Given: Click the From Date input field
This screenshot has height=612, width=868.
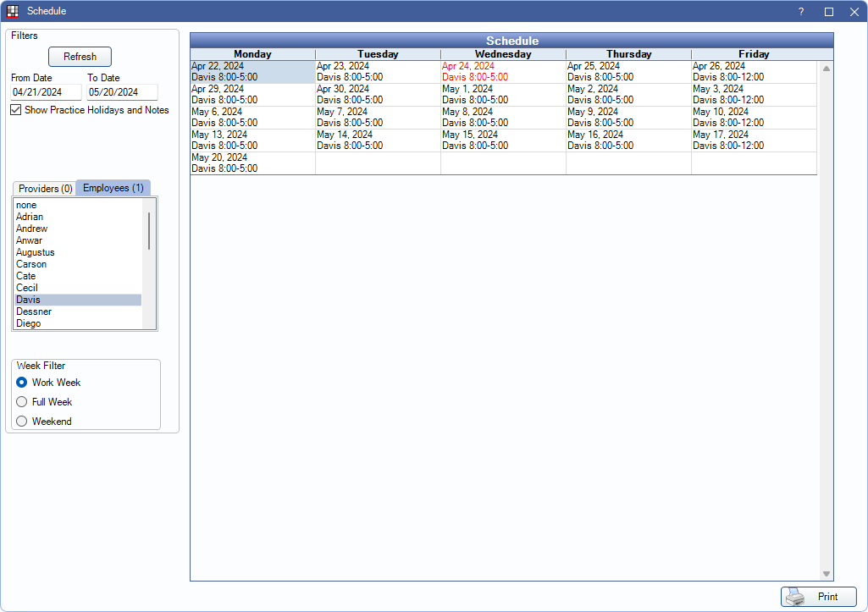Looking at the screenshot, I should click(x=47, y=92).
